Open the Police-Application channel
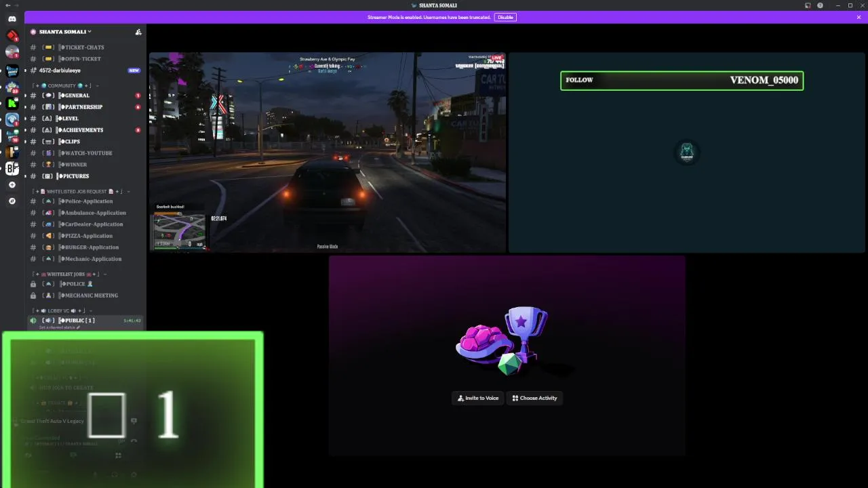The image size is (868, 488). click(85, 201)
